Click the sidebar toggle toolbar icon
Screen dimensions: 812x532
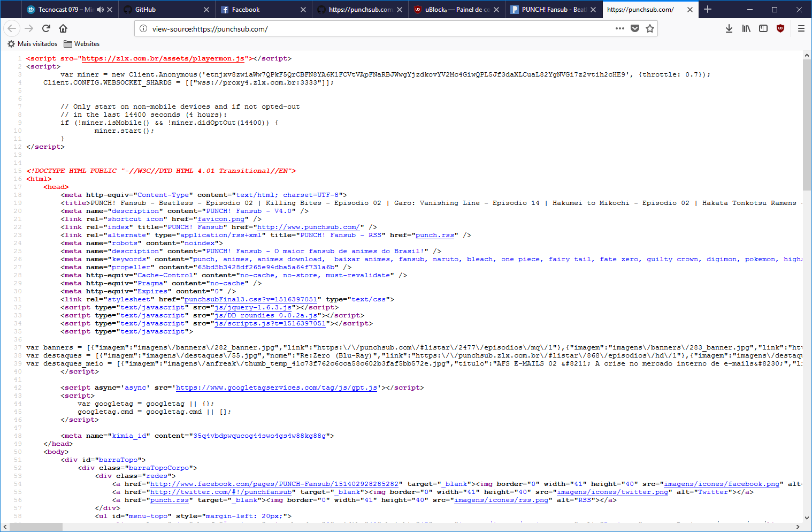[x=763, y=28]
